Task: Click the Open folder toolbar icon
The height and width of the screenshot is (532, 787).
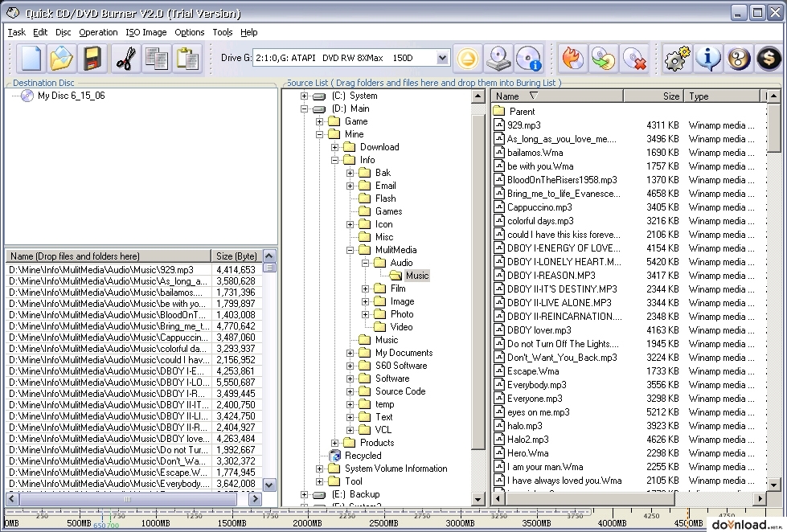Action: pyautogui.click(x=62, y=58)
